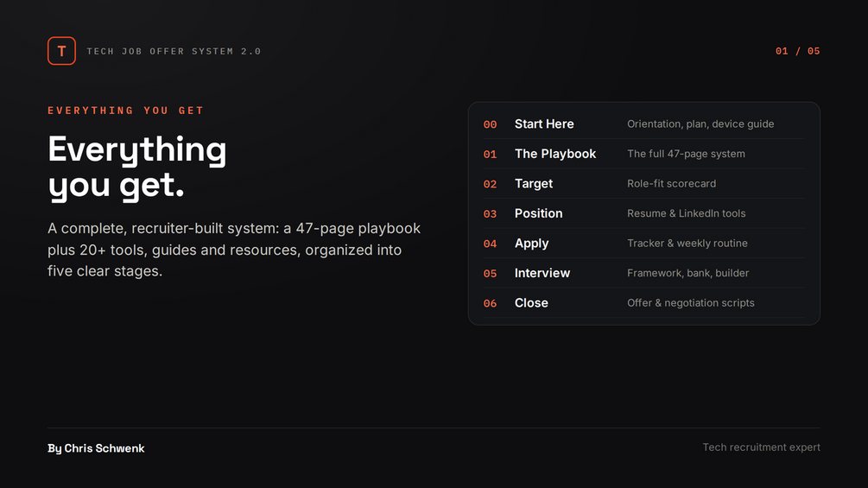The height and width of the screenshot is (488, 868).
Task: Click the By Chris Schwenk byline
Action: coord(96,448)
